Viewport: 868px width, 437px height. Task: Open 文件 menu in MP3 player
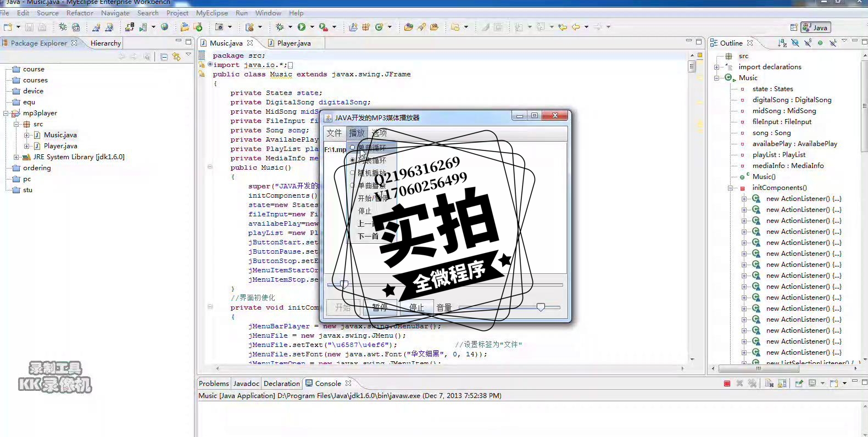point(334,133)
